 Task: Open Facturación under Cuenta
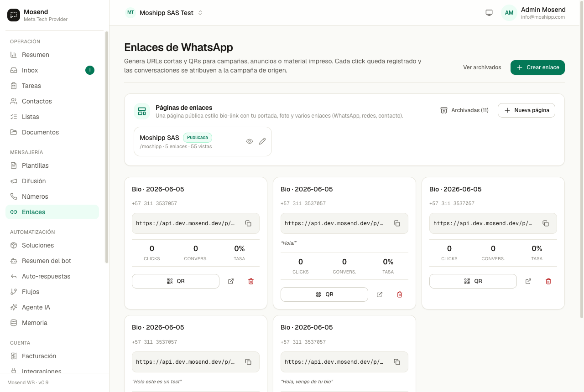(52, 356)
